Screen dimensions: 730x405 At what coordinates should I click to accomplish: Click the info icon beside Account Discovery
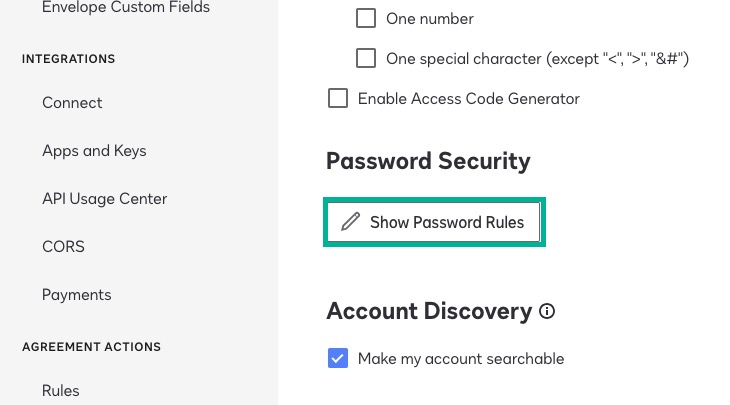pyautogui.click(x=547, y=311)
